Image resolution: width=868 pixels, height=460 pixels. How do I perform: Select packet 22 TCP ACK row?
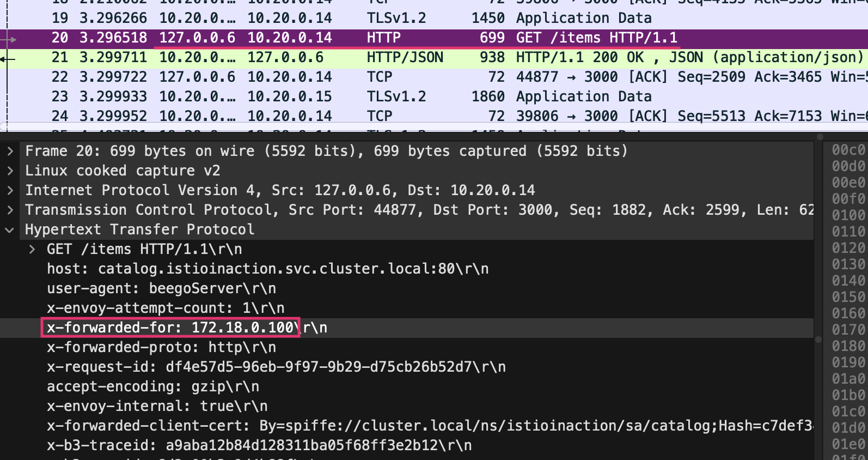click(434, 77)
